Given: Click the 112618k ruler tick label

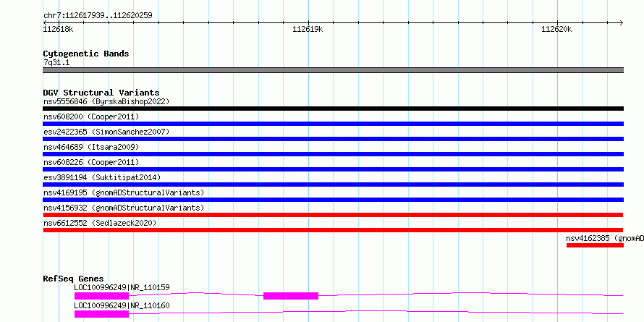Looking at the screenshot, I should tap(59, 29).
